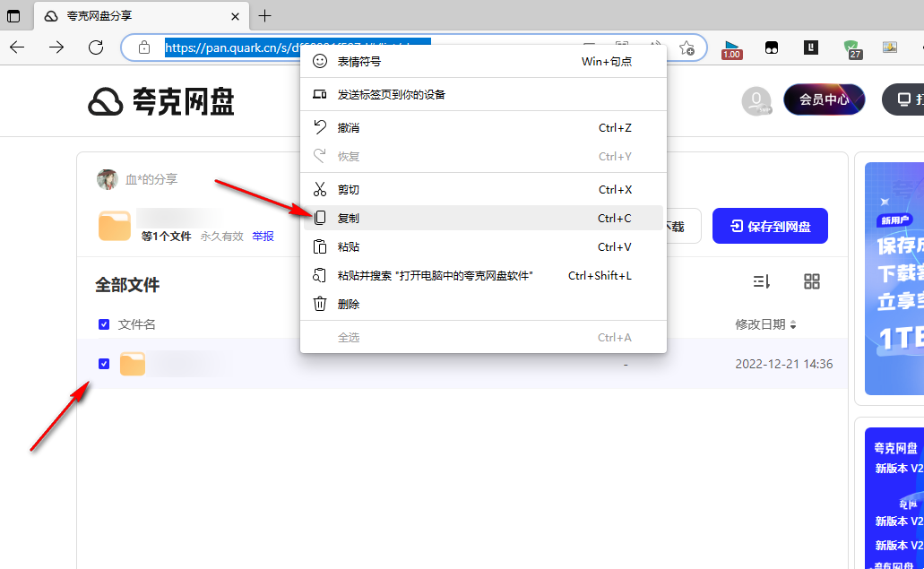924x569 pixels.
Task: Choose 删除 in context menu
Action: pyautogui.click(x=483, y=304)
